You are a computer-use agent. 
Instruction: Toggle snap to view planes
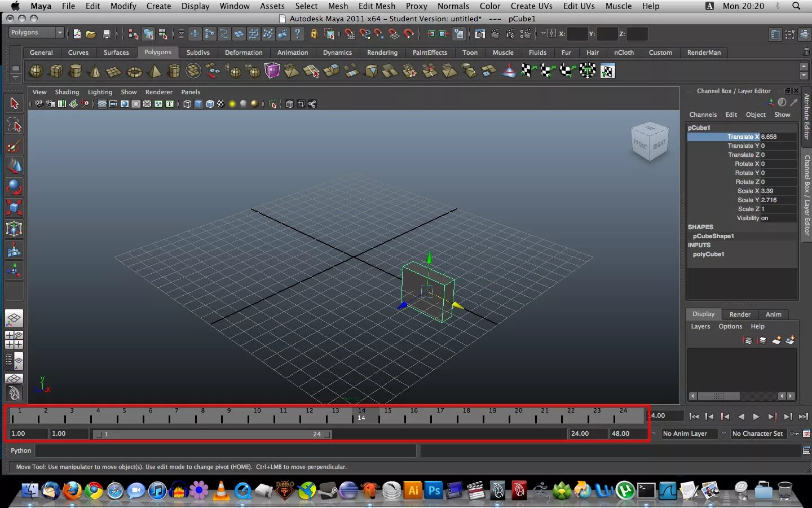click(394, 34)
